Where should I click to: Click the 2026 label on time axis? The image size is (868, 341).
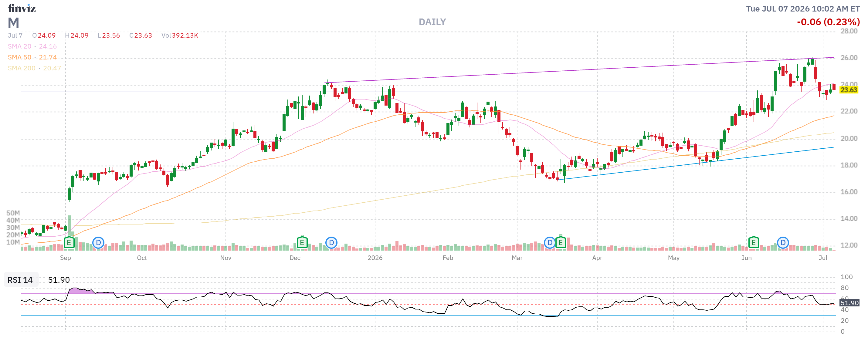click(375, 258)
